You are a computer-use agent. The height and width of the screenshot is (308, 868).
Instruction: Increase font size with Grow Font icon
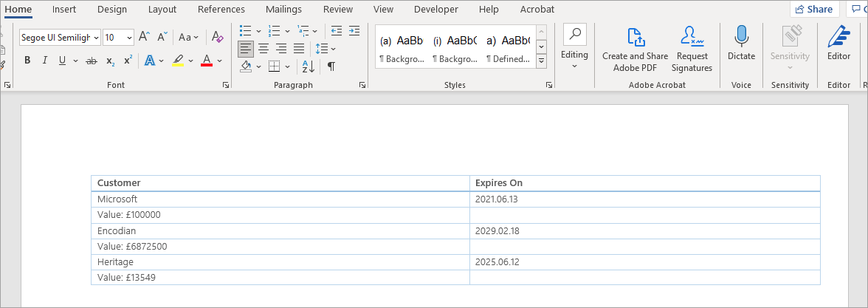coord(144,37)
